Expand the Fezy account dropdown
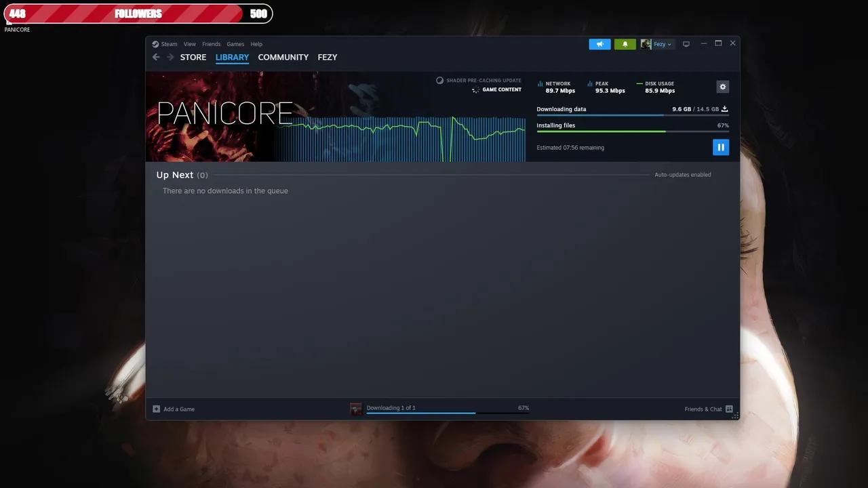 pos(669,45)
